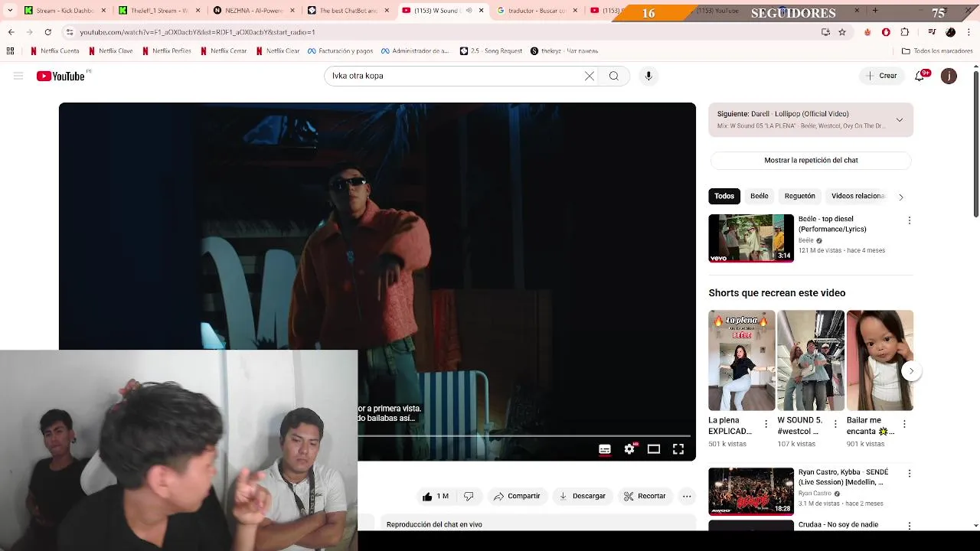Open the Facturación y pagos bookmark
Image resolution: width=980 pixels, height=551 pixels.
pos(341,51)
